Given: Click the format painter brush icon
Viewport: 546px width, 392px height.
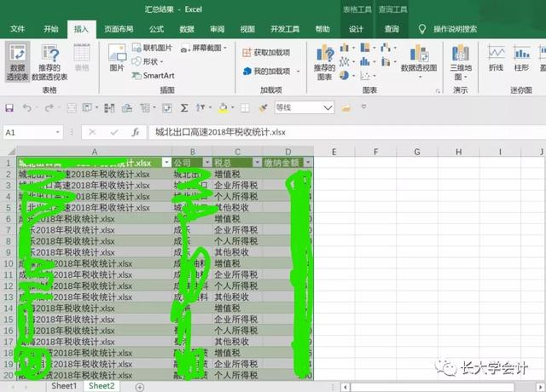Looking at the screenshot, I should tap(264, 108).
